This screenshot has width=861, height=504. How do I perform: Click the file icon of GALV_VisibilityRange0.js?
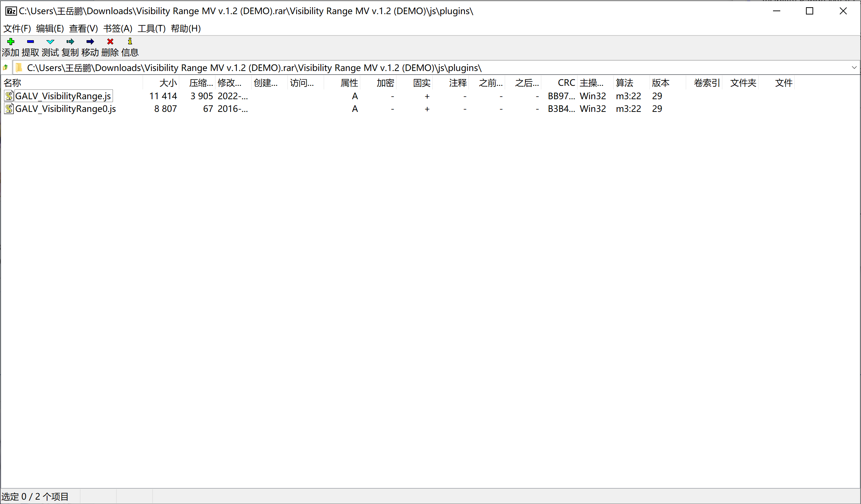pyautogui.click(x=9, y=109)
